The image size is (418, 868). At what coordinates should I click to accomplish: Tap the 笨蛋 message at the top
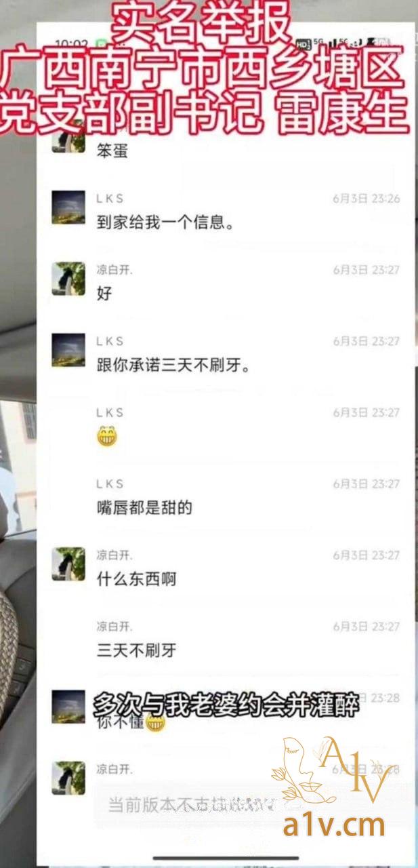(x=112, y=151)
